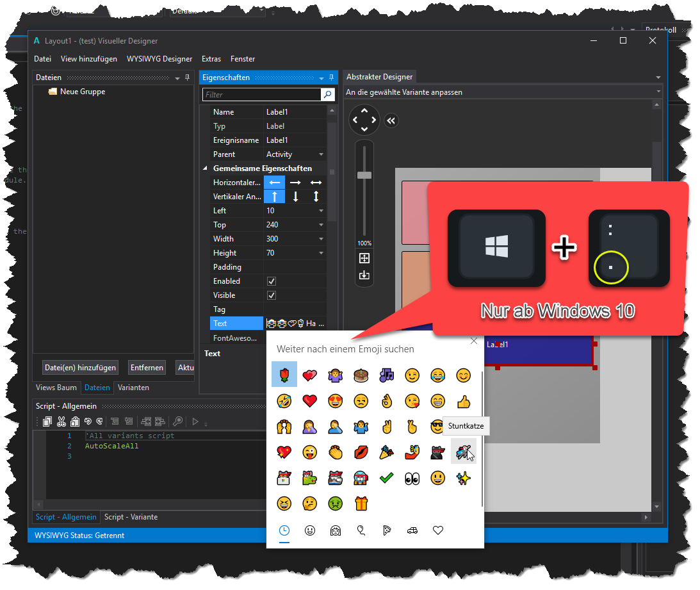
Task: Click the find magnifier icon in script toolbar
Action: point(177,421)
